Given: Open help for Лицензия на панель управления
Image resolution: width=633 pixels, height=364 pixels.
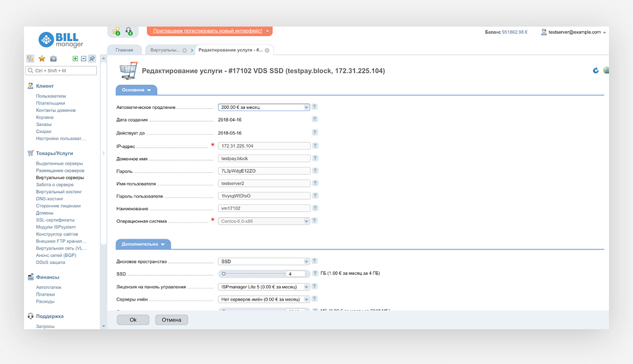Looking at the screenshot, I should click(x=315, y=287).
